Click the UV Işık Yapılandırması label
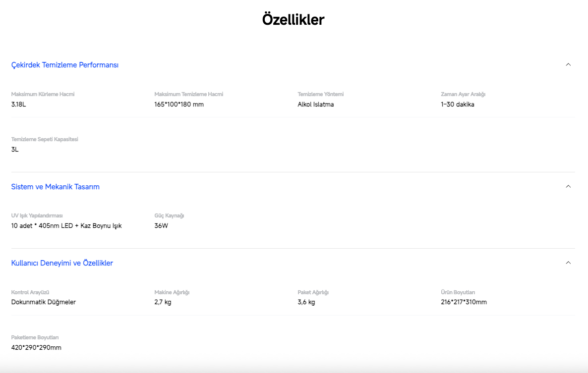The height and width of the screenshot is (373, 588). (x=37, y=215)
